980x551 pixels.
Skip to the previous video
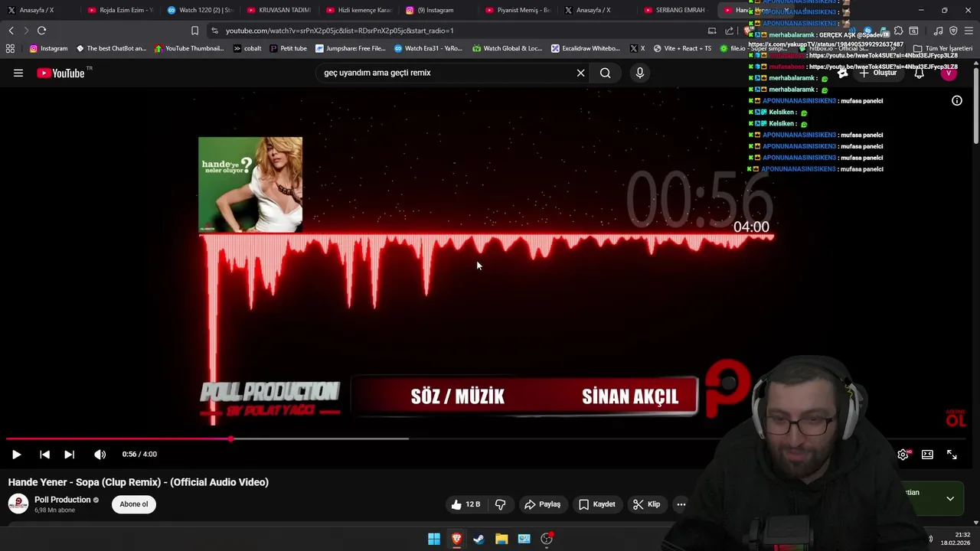(44, 455)
